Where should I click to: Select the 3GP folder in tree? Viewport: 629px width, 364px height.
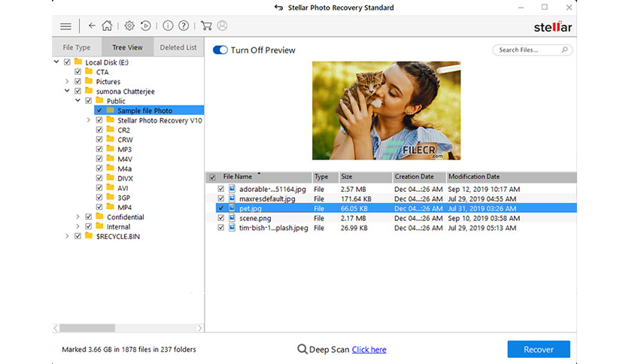tap(123, 198)
